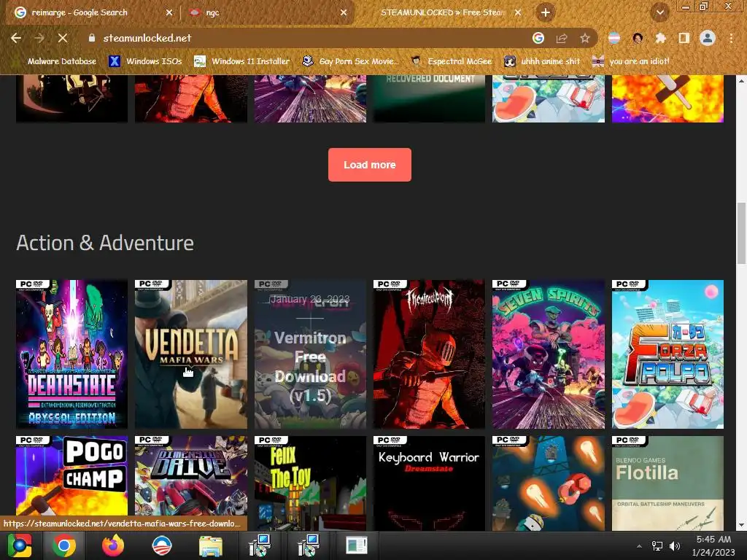Open the Deathstate Abyssal Edition game cover
The width and height of the screenshot is (747, 560).
(x=72, y=354)
